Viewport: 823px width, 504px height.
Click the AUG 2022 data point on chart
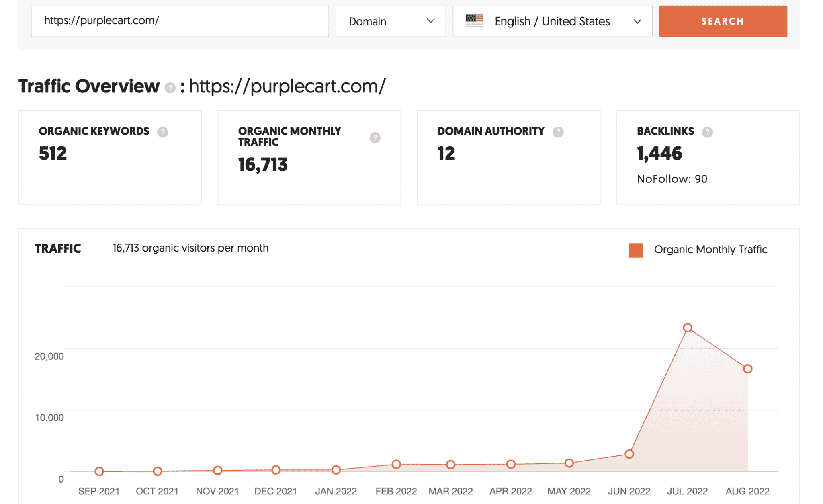(x=747, y=369)
